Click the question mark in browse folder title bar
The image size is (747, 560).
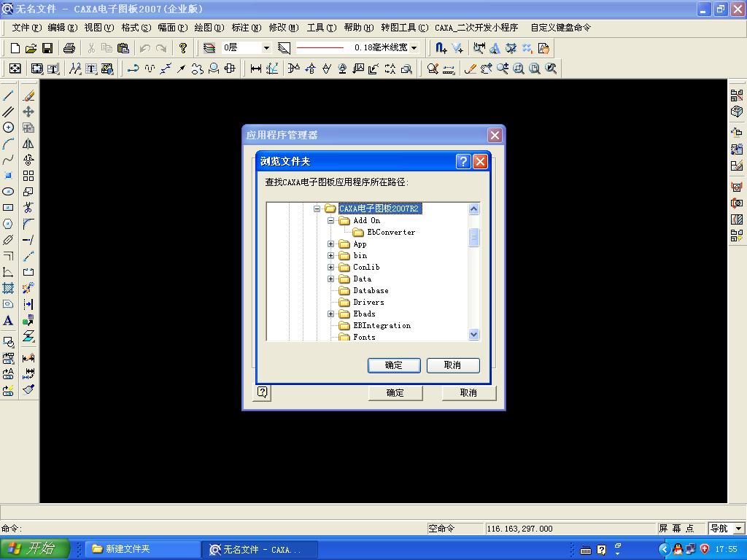coord(463,161)
